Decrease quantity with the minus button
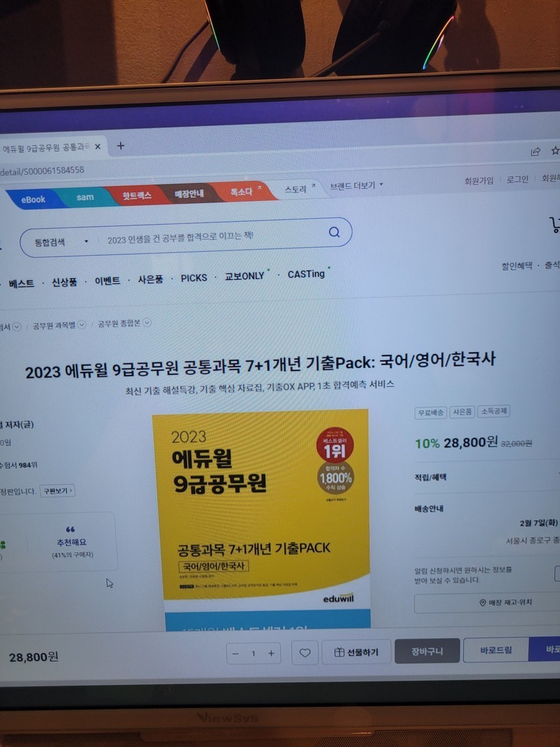 [x=235, y=653]
